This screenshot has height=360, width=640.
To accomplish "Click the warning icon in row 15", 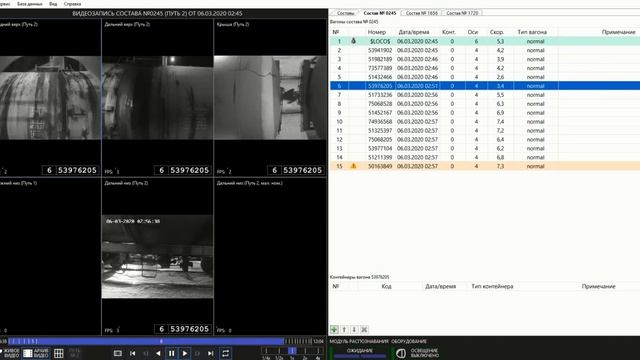I will click(x=353, y=166).
